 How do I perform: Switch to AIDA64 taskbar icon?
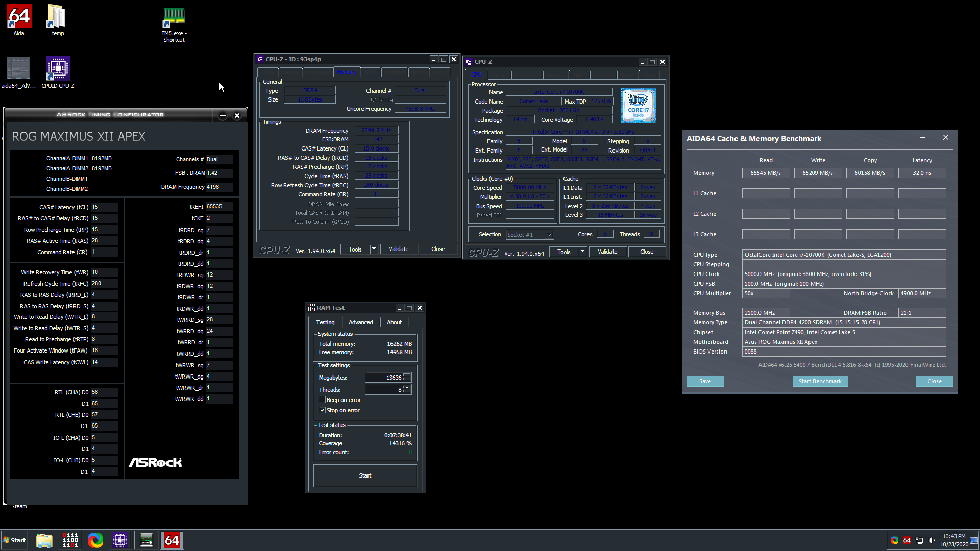[x=172, y=540]
